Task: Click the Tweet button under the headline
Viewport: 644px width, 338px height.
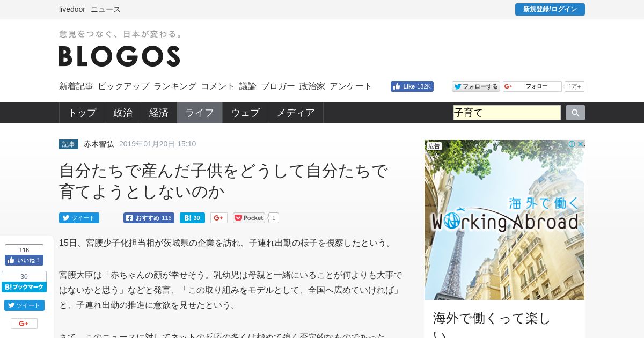Action: pyautogui.click(x=79, y=218)
